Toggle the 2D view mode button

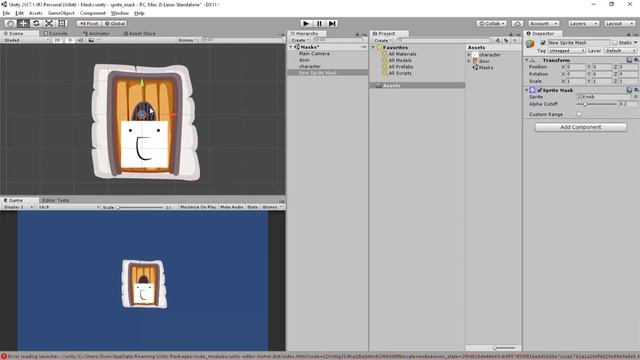tap(58, 40)
